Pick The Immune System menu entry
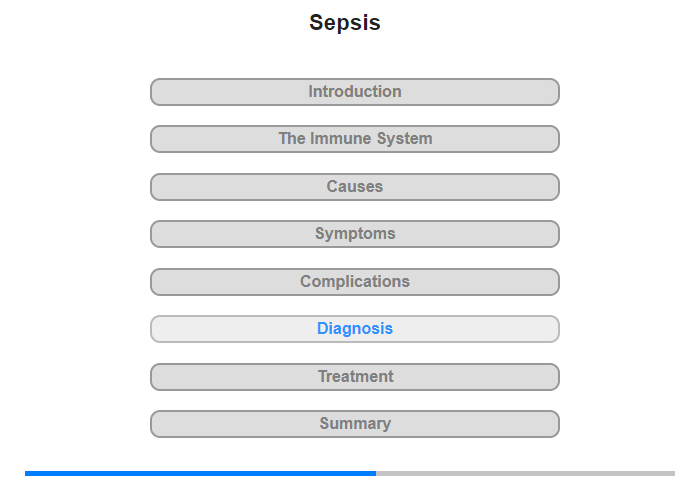 (x=355, y=139)
